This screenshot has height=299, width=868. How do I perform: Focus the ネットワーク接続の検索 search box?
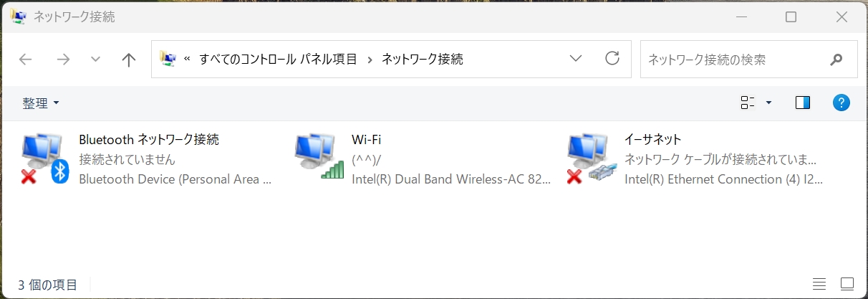tap(730, 60)
